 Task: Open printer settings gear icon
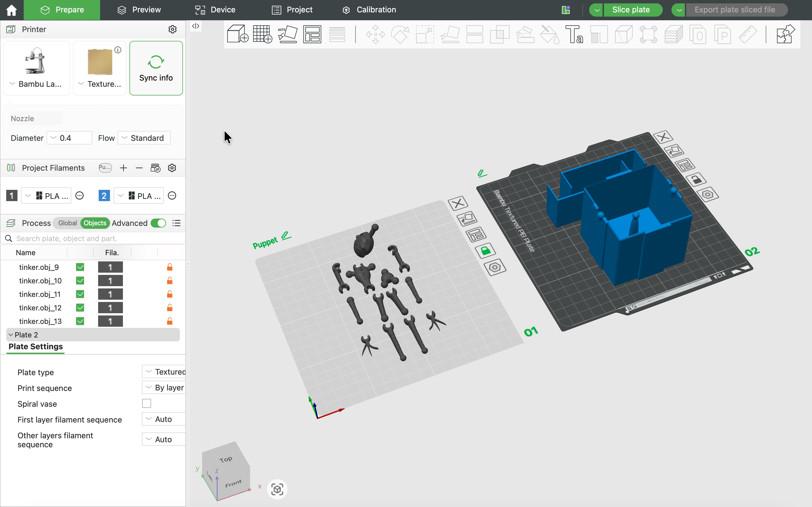point(173,29)
